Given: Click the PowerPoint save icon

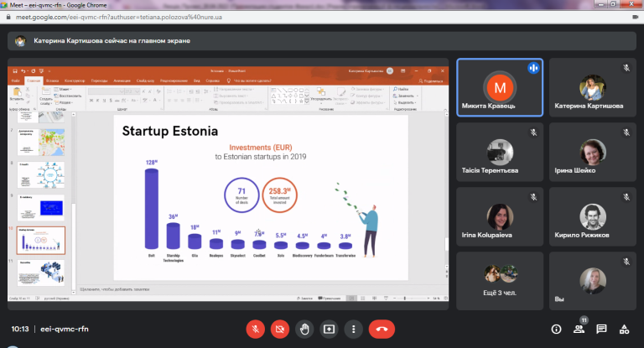Looking at the screenshot, I should point(15,71).
